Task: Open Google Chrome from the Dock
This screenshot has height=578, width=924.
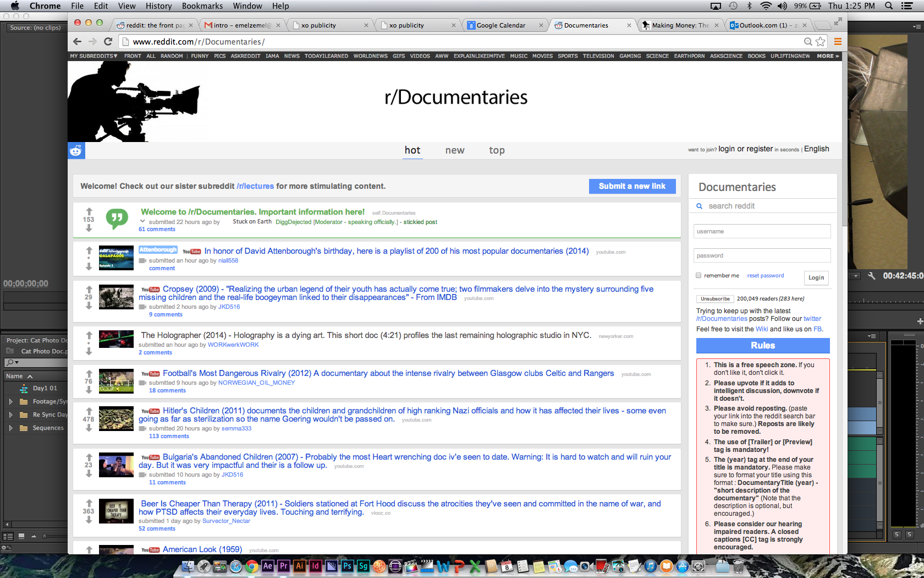Action: tap(251, 565)
